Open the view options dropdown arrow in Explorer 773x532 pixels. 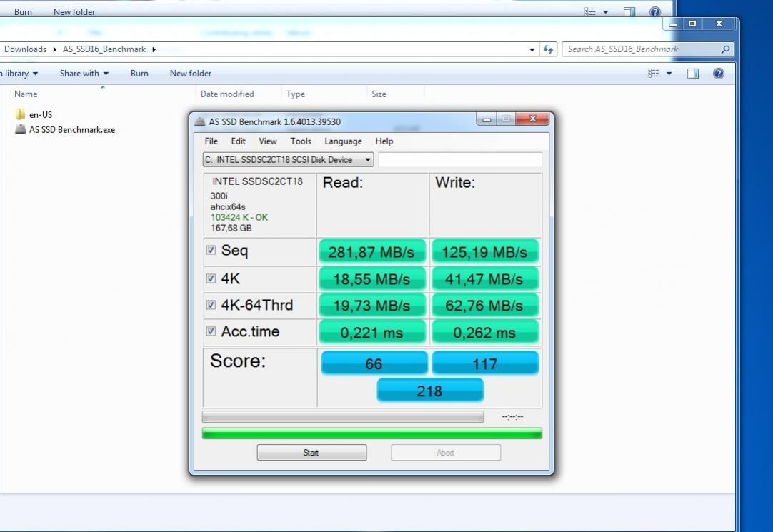click(x=669, y=74)
